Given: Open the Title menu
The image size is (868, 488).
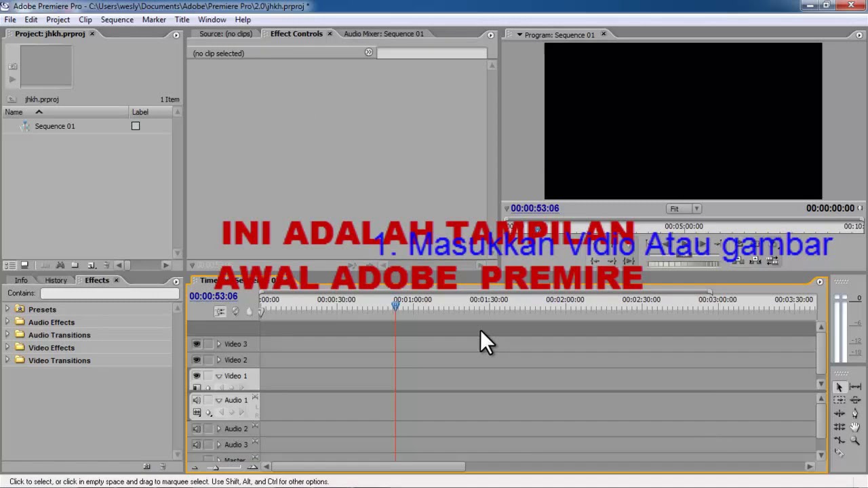Looking at the screenshot, I should [x=182, y=20].
